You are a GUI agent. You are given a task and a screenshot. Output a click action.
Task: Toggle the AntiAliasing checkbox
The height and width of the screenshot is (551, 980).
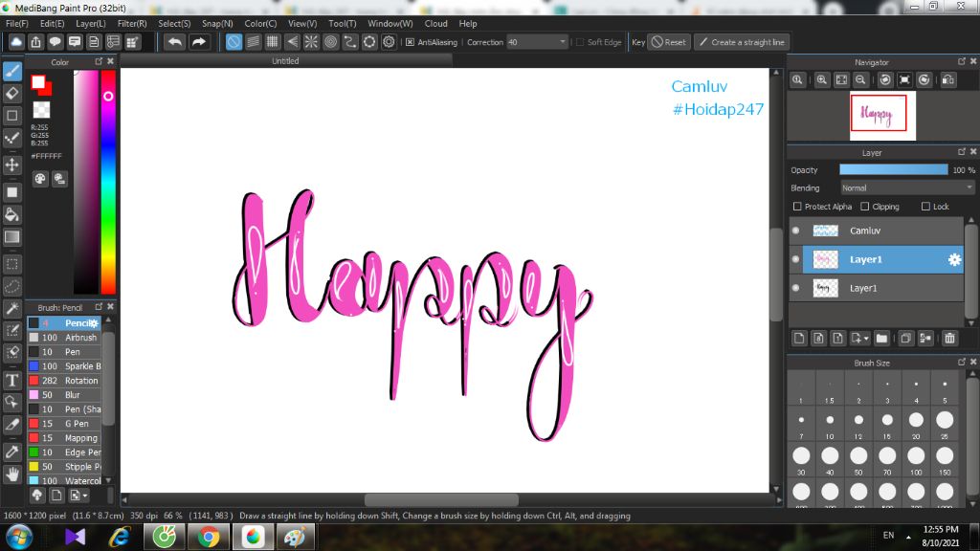(x=410, y=42)
